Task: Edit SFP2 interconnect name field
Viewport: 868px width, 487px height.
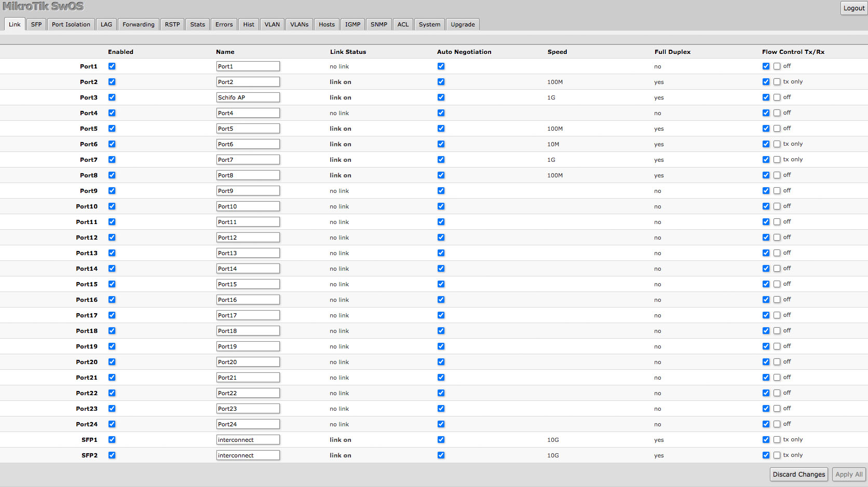Action: coord(248,455)
